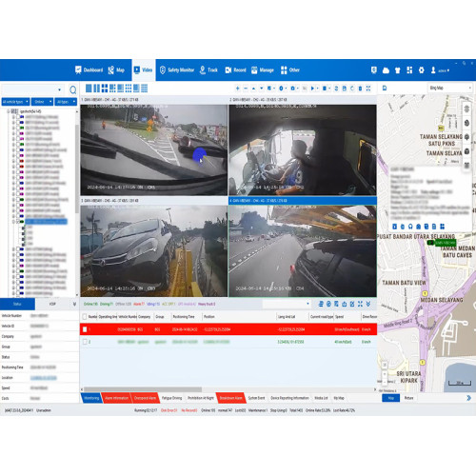Image resolution: width=476 pixels, height=476 pixels.
Task: Open the combo box above the alarm table
Action: pos(287,304)
